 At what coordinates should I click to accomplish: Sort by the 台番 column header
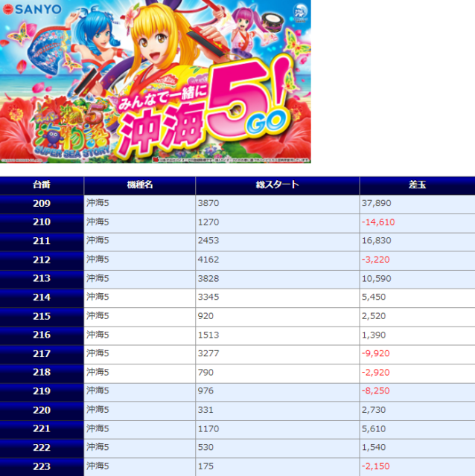point(42,185)
